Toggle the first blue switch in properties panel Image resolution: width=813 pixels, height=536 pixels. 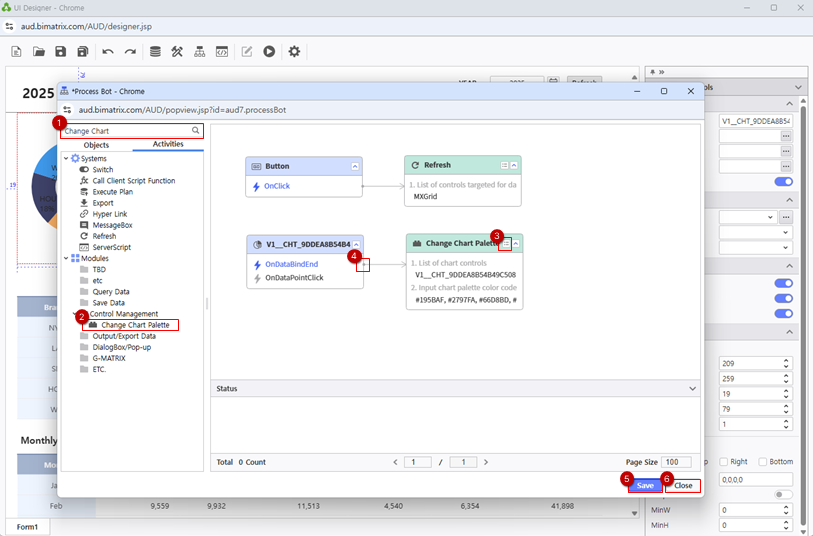click(784, 182)
